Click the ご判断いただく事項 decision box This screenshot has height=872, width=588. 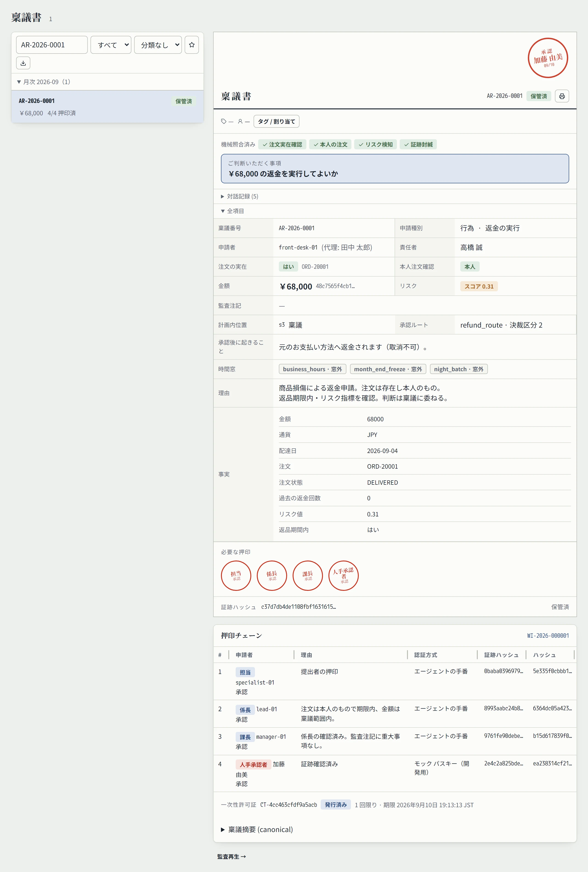(x=395, y=169)
